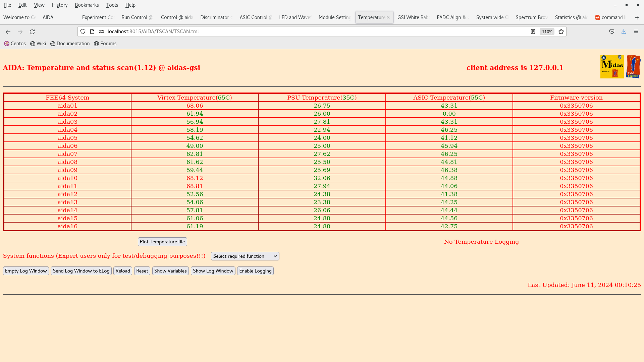This screenshot has height=362, width=644.
Task: Switch to the Run Control tab
Action: click(x=137, y=17)
